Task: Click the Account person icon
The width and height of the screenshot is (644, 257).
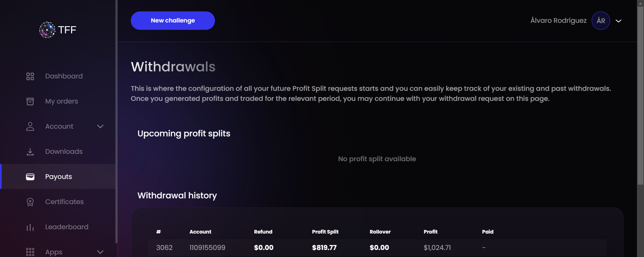Action: pos(30,126)
